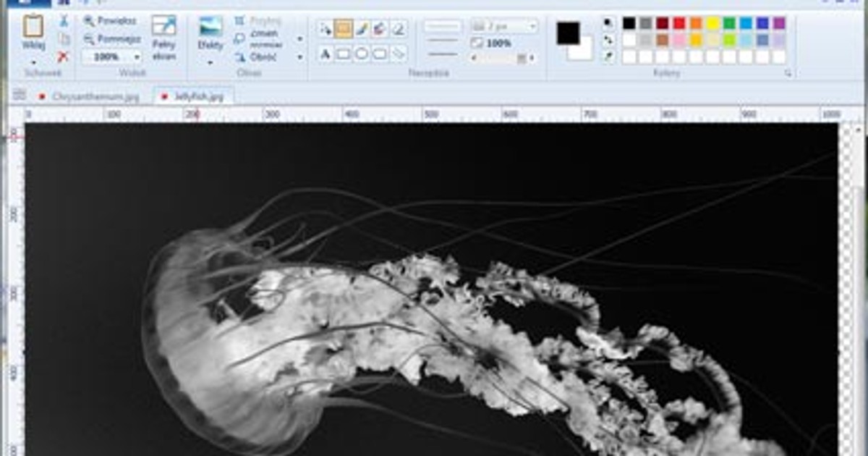Select the paint bucket fill tool

[380, 30]
